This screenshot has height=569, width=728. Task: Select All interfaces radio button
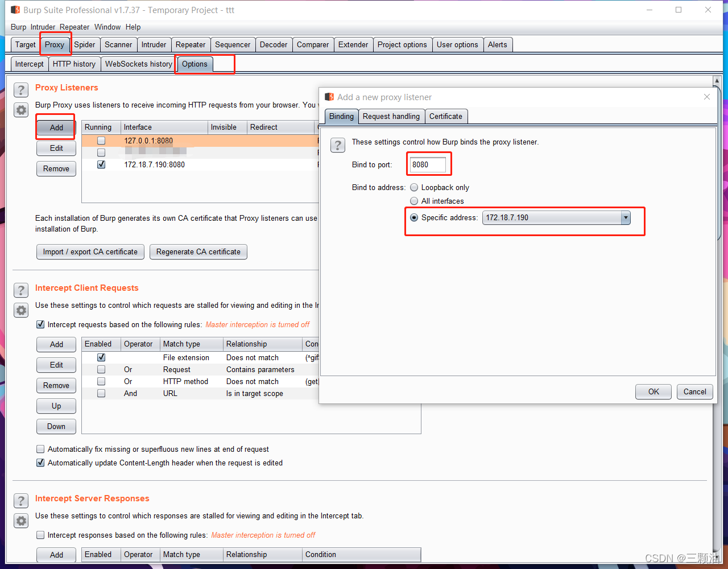click(x=414, y=201)
